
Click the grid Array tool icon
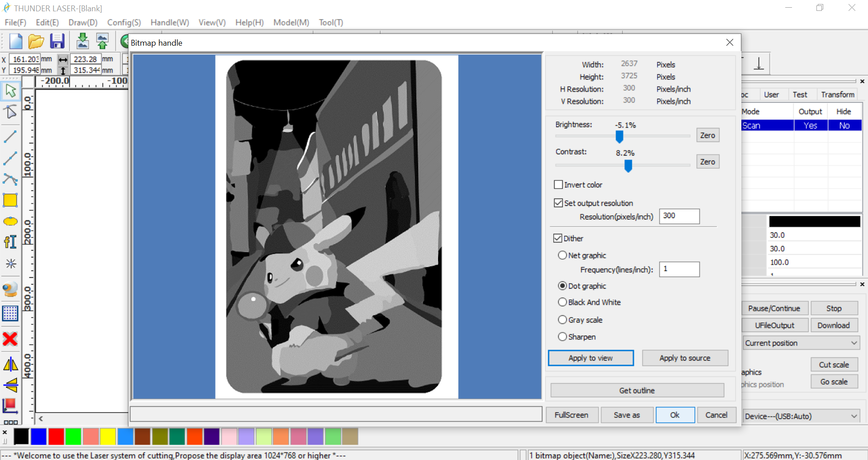[x=10, y=313]
